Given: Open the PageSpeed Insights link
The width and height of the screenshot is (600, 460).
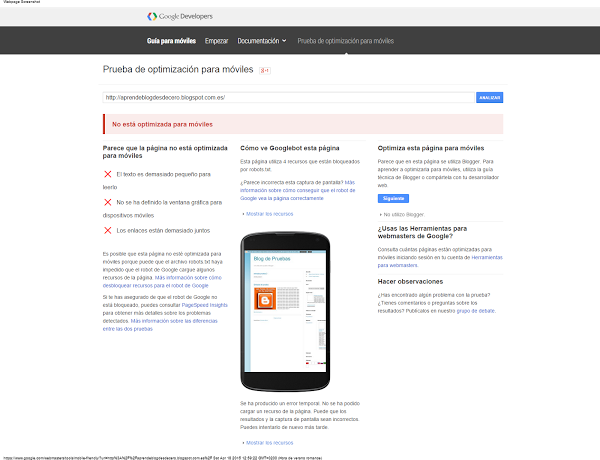Looking at the screenshot, I should coord(205,305).
